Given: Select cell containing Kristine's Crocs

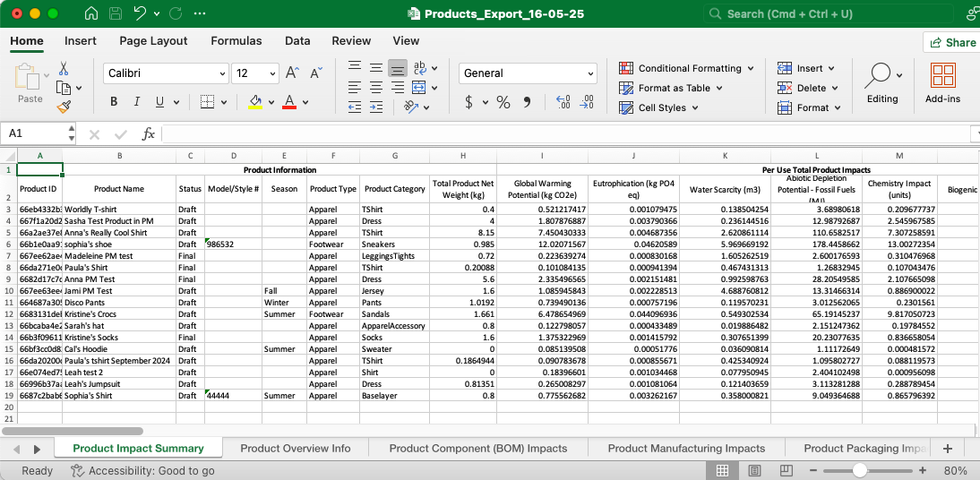Looking at the screenshot, I should (119, 313).
